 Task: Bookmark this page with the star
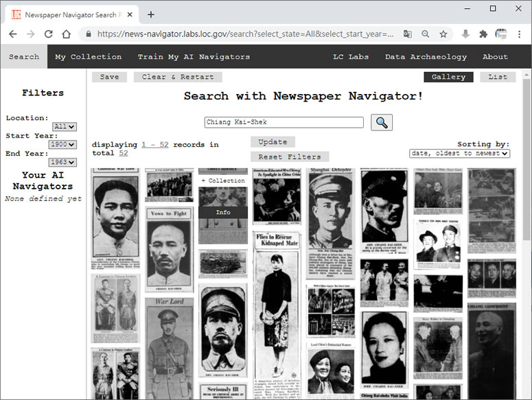(443, 34)
